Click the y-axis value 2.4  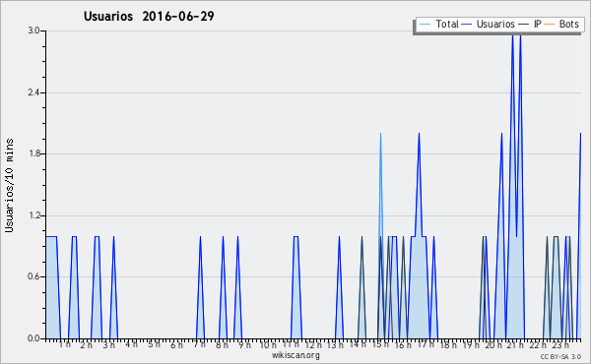(x=33, y=92)
